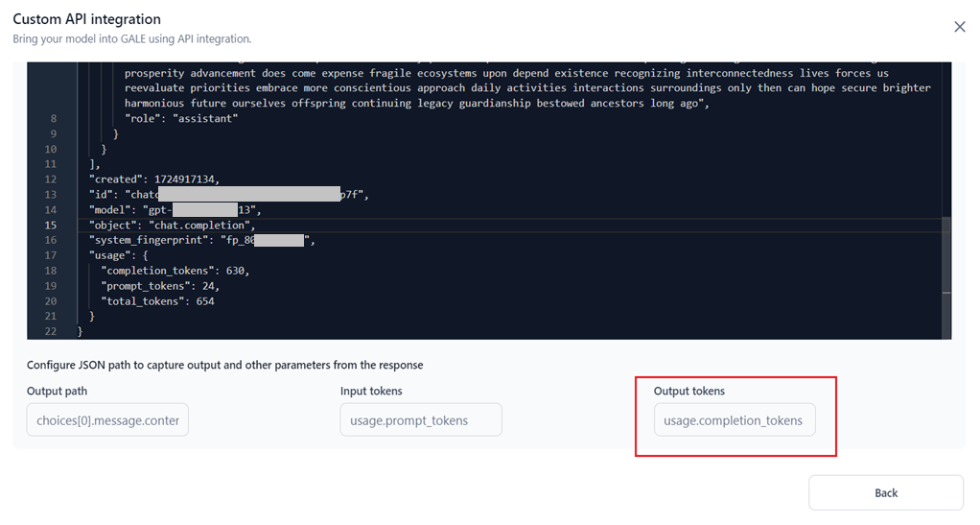This screenshot has height=525, width=980.
Task: Click the Input tokens field
Action: pos(421,420)
